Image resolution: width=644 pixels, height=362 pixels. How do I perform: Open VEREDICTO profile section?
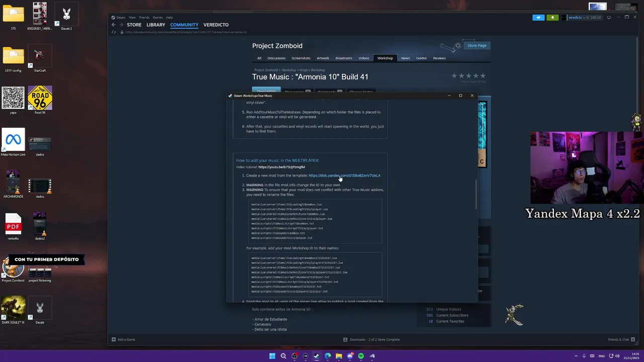coord(216,25)
